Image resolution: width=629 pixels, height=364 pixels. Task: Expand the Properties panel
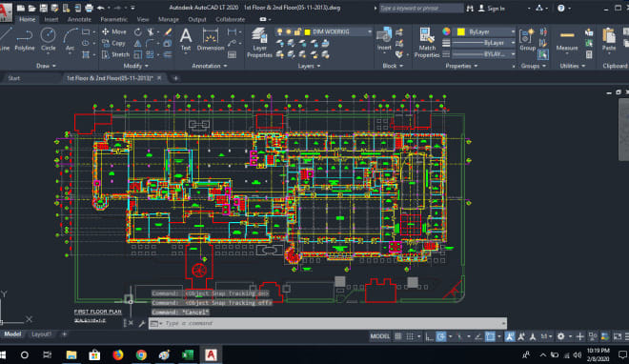461,66
